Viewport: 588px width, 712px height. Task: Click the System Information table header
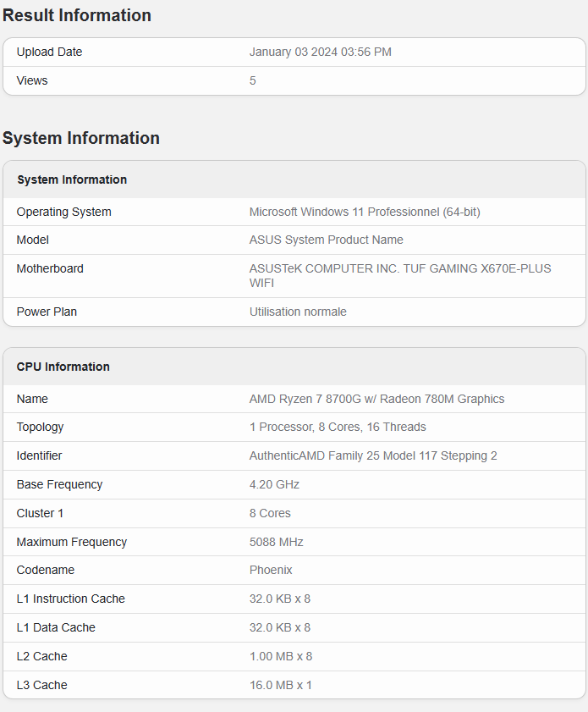(72, 179)
